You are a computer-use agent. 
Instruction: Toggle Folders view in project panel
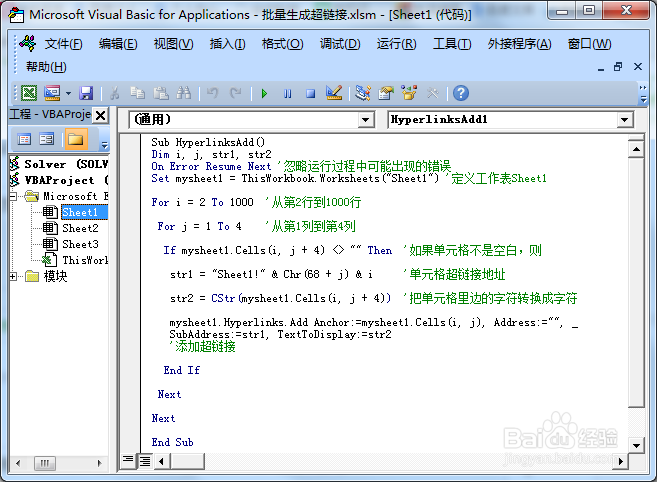pyautogui.click(x=75, y=139)
